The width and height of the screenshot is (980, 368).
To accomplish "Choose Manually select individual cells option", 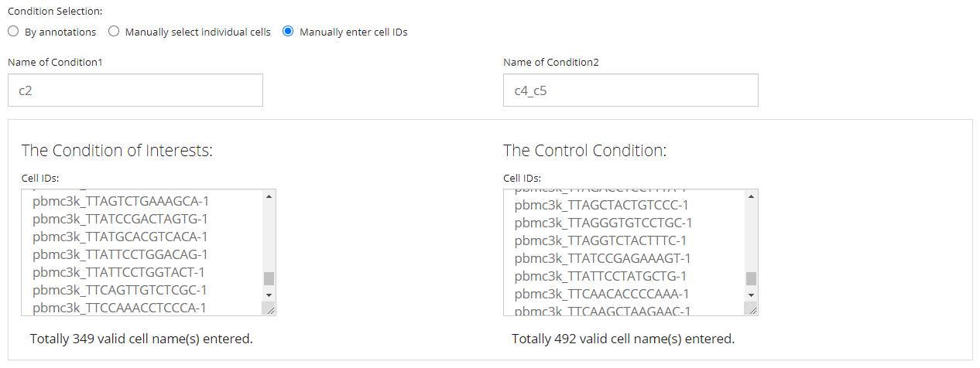I will pyautogui.click(x=114, y=32).
